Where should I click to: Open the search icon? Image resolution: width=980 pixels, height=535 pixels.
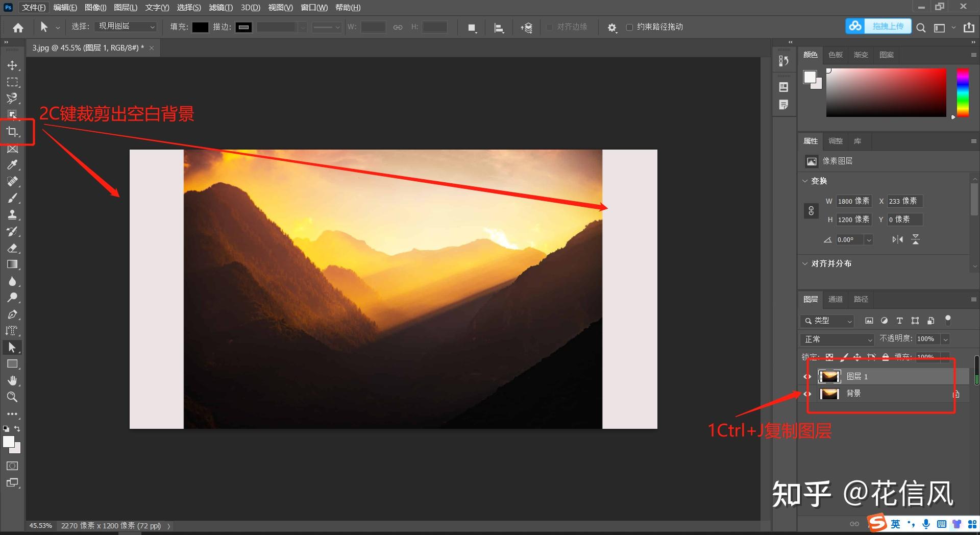pos(921,28)
